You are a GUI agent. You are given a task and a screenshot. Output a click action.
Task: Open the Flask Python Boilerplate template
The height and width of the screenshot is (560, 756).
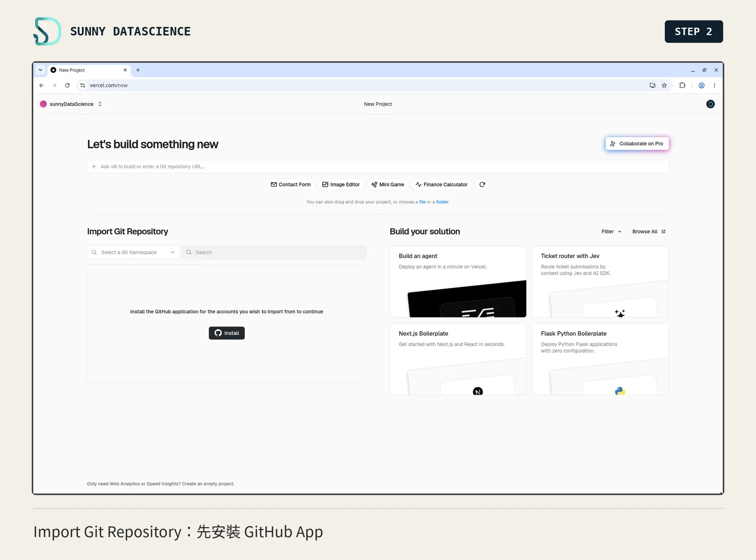point(600,359)
